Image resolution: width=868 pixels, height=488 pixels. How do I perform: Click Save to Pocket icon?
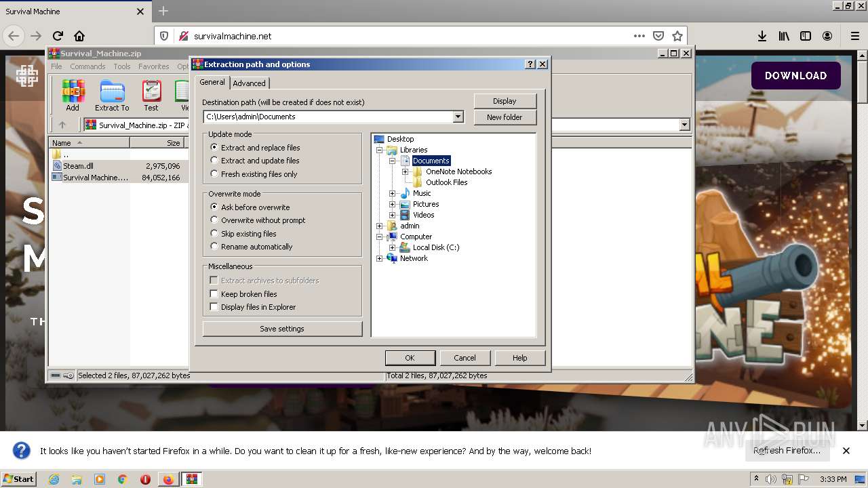pos(658,36)
